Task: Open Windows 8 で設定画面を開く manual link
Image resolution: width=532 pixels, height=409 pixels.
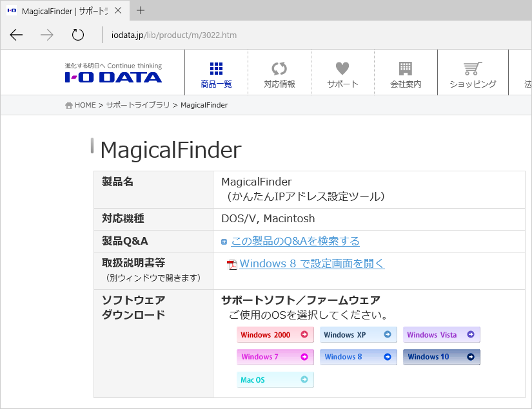Action: coord(312,263)
